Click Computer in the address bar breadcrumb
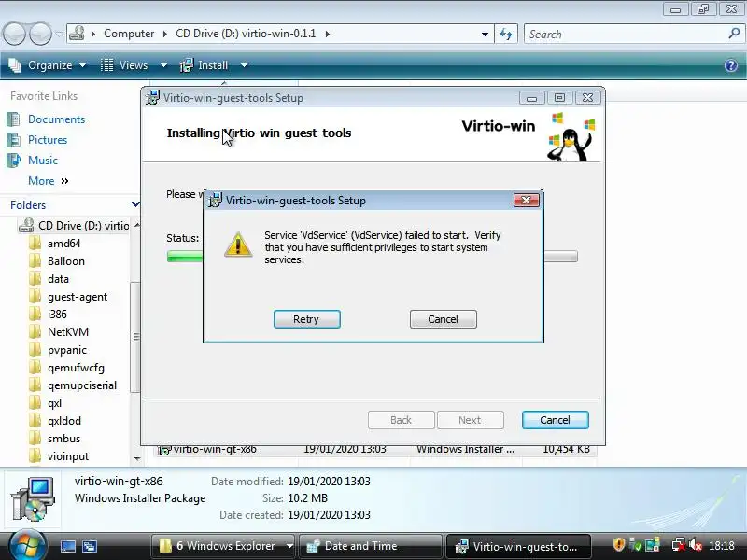Image resolution: width=747 pixels, height=560 pixels. click(129, 34)
